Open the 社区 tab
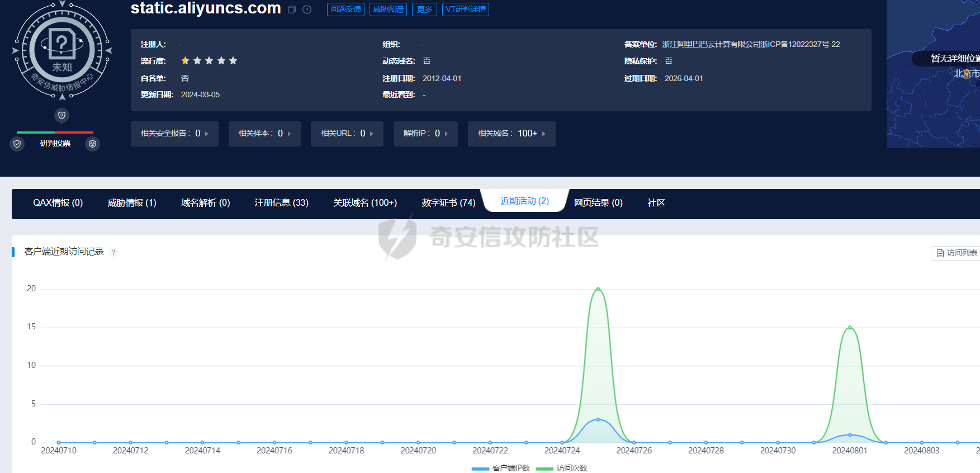Viewport: 980px width, 473px height. click(656, 203)
